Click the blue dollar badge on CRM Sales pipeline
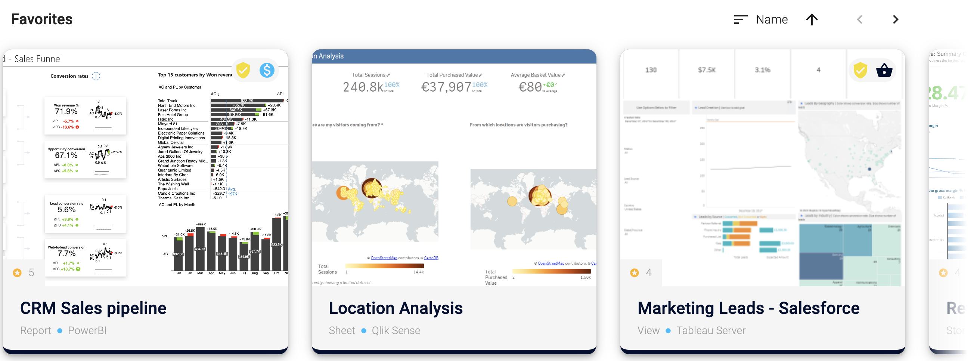 click(x=267, y=71)
